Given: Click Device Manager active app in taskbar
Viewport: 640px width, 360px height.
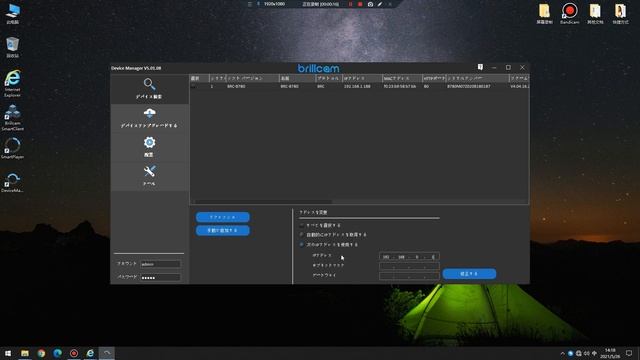Looking at the screenshot, I should click(107, 353).
